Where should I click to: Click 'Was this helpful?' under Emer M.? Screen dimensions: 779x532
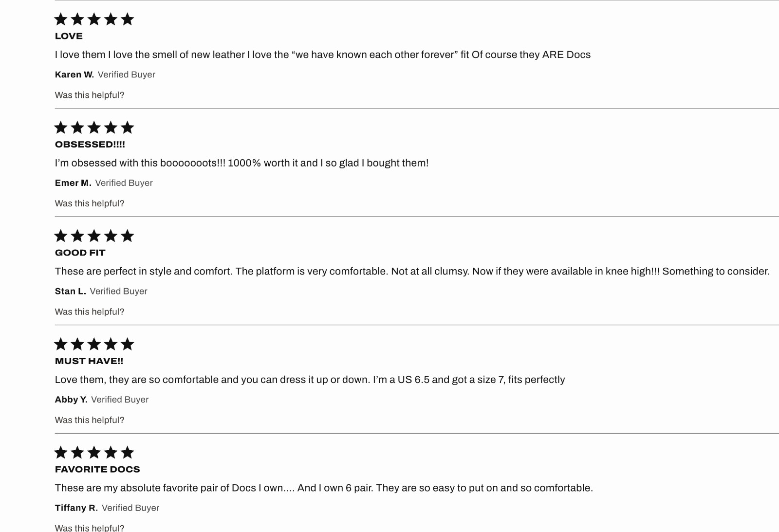[90, 203]
